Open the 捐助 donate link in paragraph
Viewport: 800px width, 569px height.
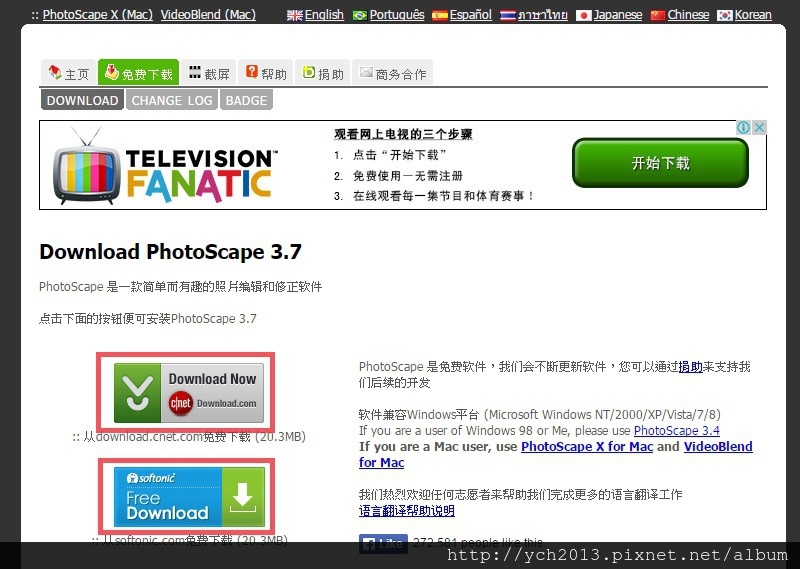coord(690,366)
